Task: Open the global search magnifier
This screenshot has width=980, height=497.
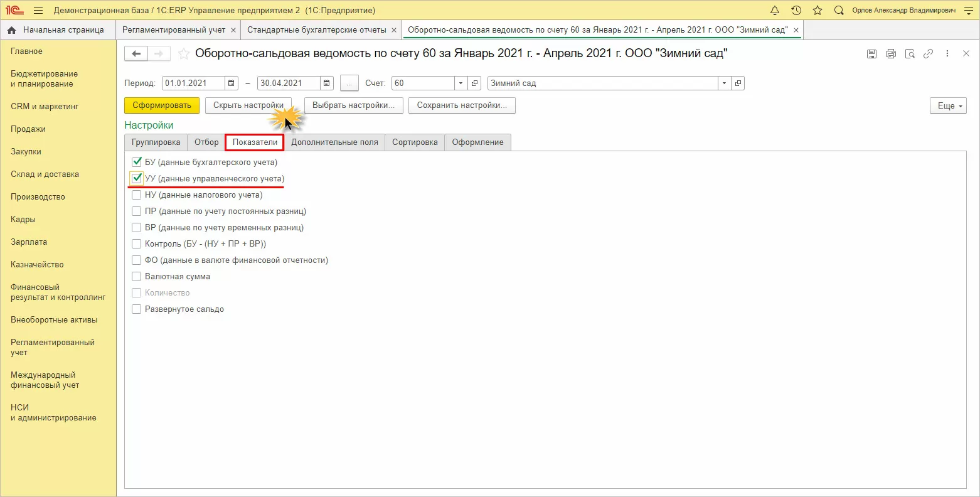Action: [839, 11]
